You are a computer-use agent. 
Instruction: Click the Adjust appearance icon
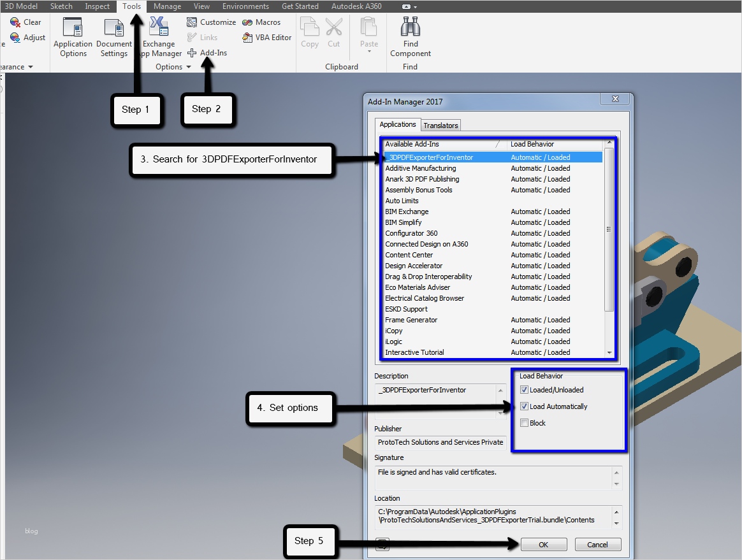tap(15, 38)
